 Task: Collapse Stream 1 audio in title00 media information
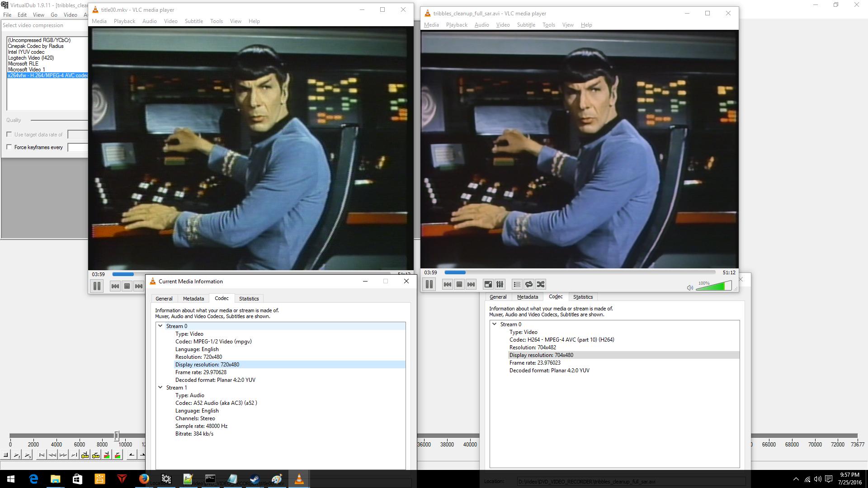[x=160, y=387]
